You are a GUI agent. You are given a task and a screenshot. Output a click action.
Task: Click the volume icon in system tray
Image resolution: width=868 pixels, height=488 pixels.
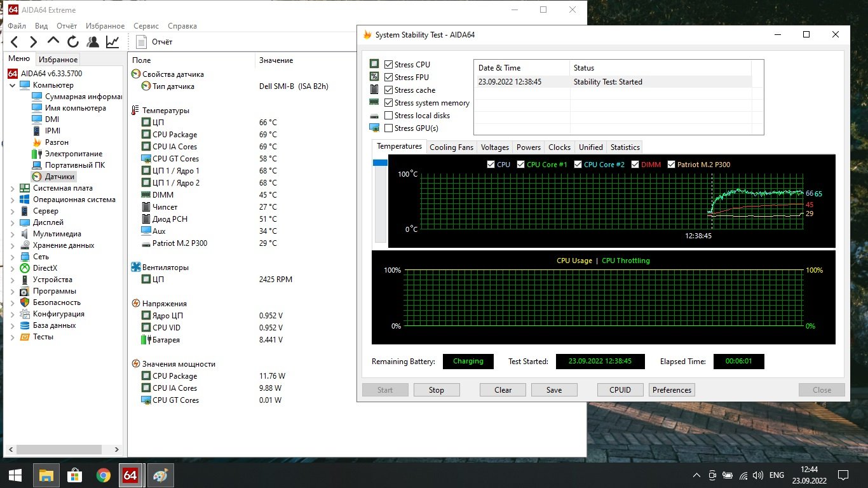click(759, 475)
